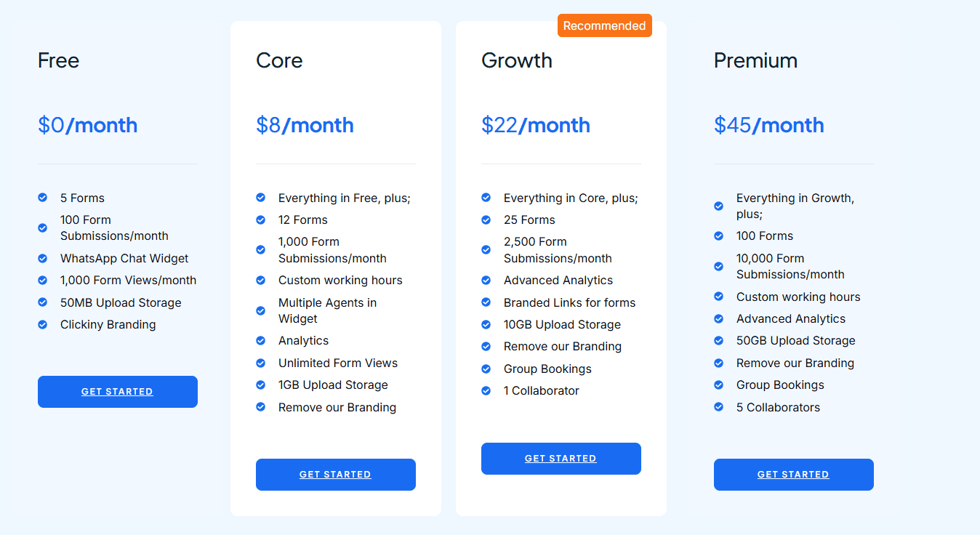
Task: Click the checkmark beside Remove our Branding in Core
Action: [x=260, y=406]
